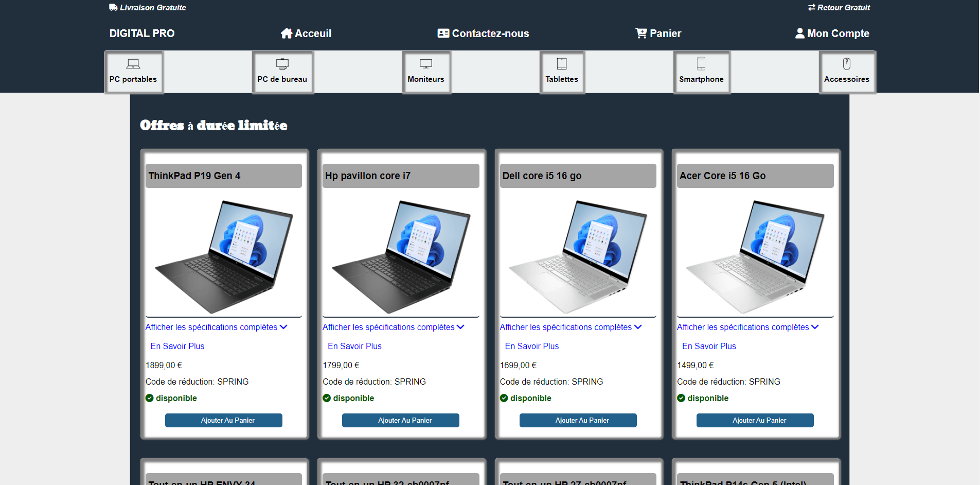
Task: Click the Hp pavillon core i7 title
Action: point(401,176)
